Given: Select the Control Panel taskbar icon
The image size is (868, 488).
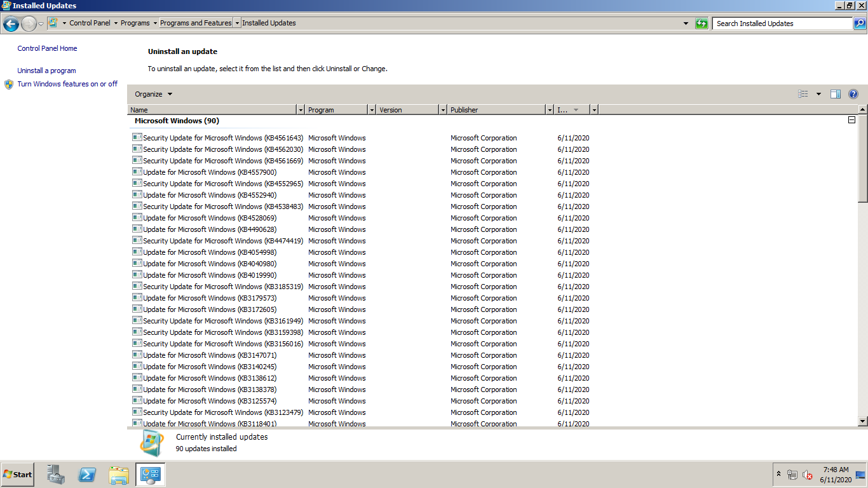Looking at the screenshot, I should coord(151,475).
